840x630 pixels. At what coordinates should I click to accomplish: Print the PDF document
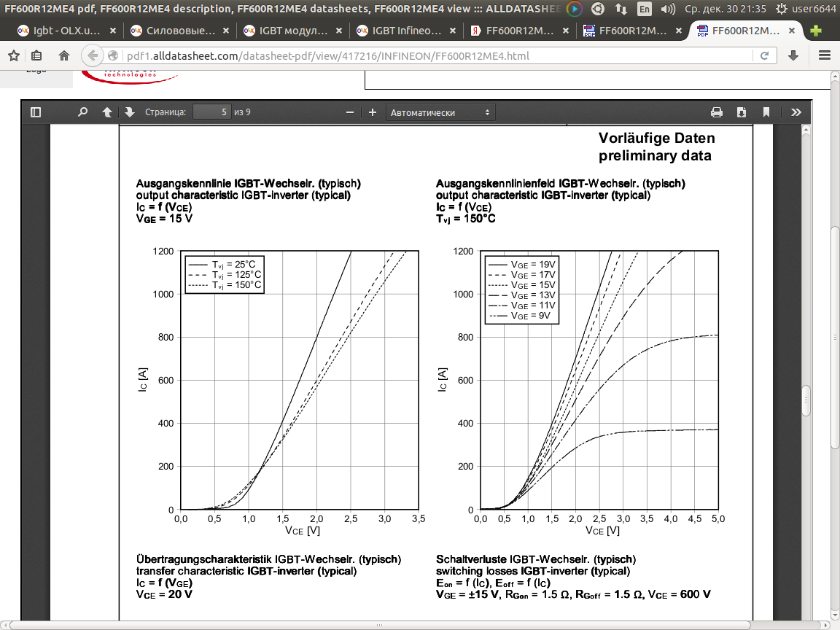pos(717,112)
